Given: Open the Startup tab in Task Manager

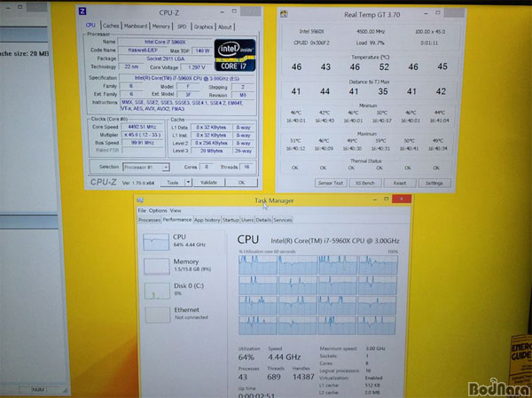Looking at the screenshot, I should [231, 220].
